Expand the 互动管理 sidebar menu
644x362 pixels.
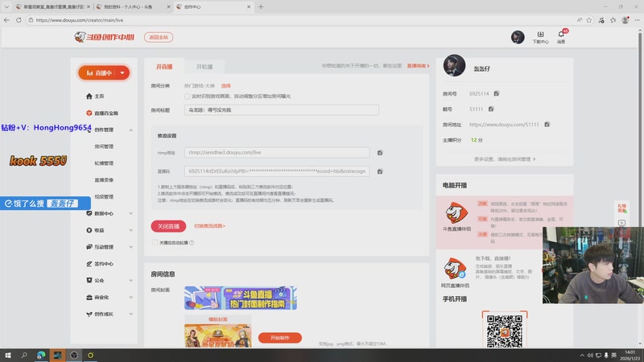click(x=131, y=247)
